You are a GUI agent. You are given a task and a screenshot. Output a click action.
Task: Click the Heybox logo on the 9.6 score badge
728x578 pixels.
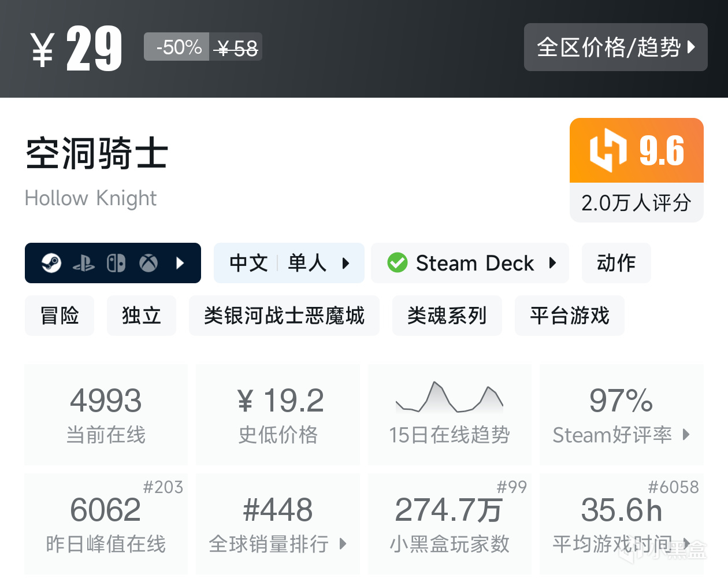pos(608,150)
